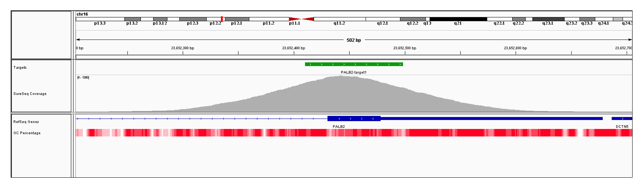
Task: Click the green PALB2-target1 target bar
Action: [354, 64]
